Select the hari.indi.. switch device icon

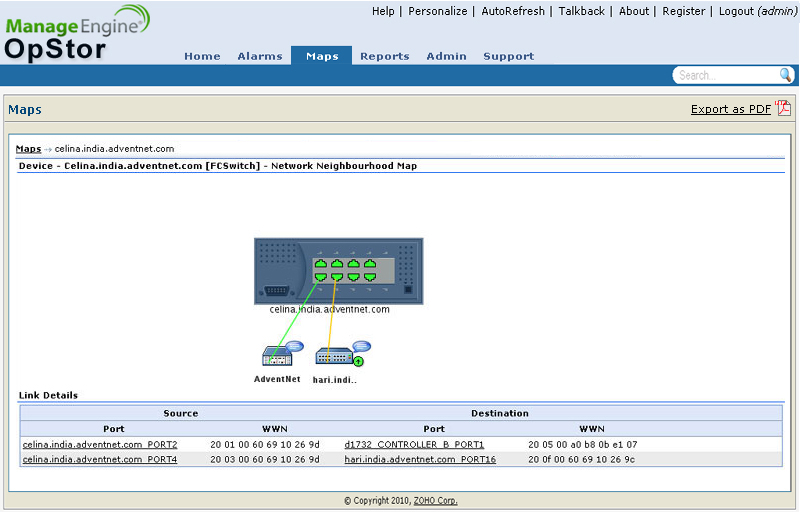click(334, 356)
